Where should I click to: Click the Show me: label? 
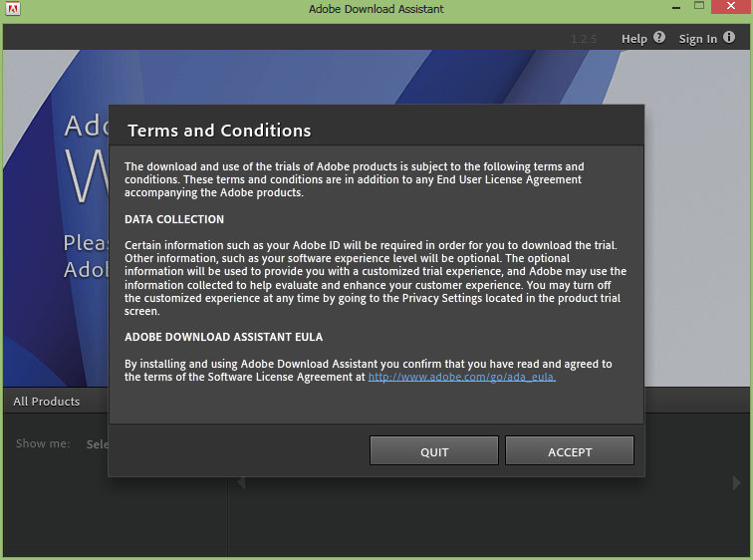43,443
